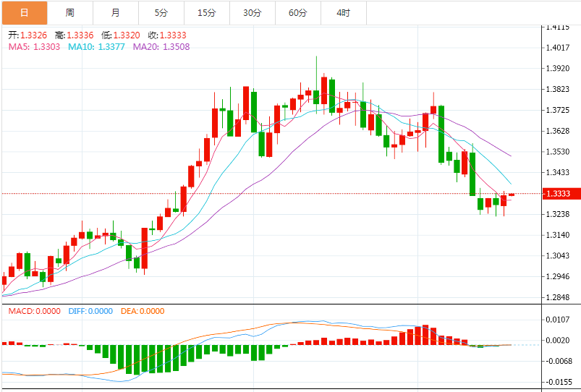The image size is (581, 392).
Task: Click the last small red candlestick
Action: tap(512, 195)
